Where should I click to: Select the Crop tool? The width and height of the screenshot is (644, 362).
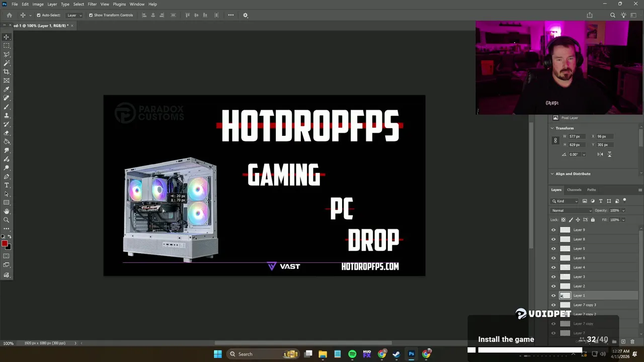(x=7, y=71)
